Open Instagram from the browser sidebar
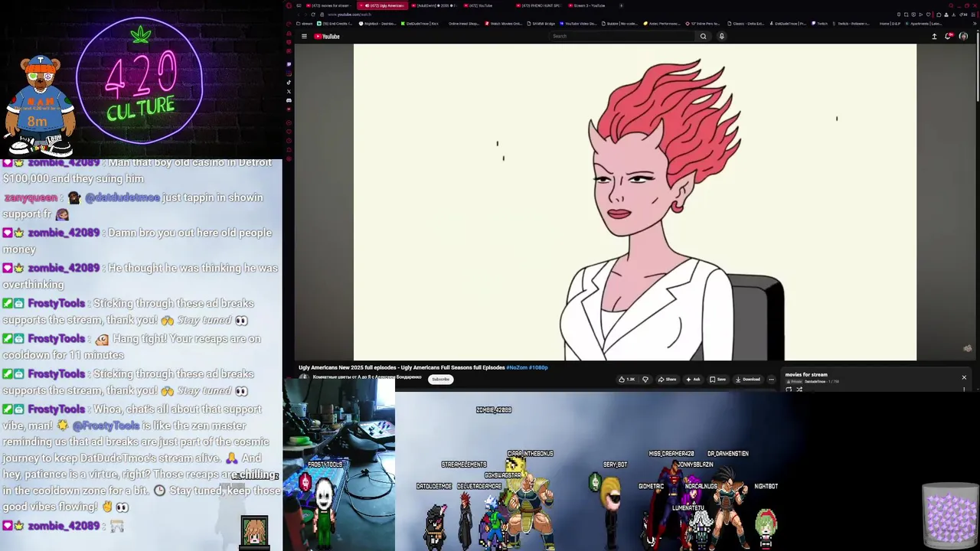 pyautogui.click(x=289, y=73)
